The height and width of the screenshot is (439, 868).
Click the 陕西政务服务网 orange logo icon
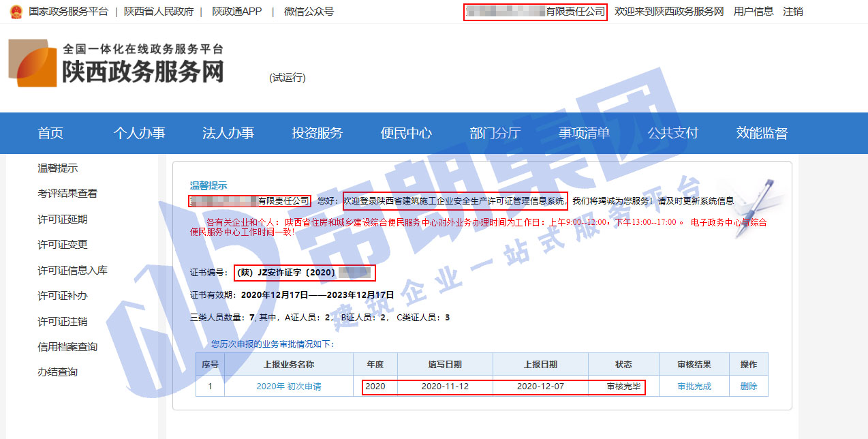click(x=33, y=63)
